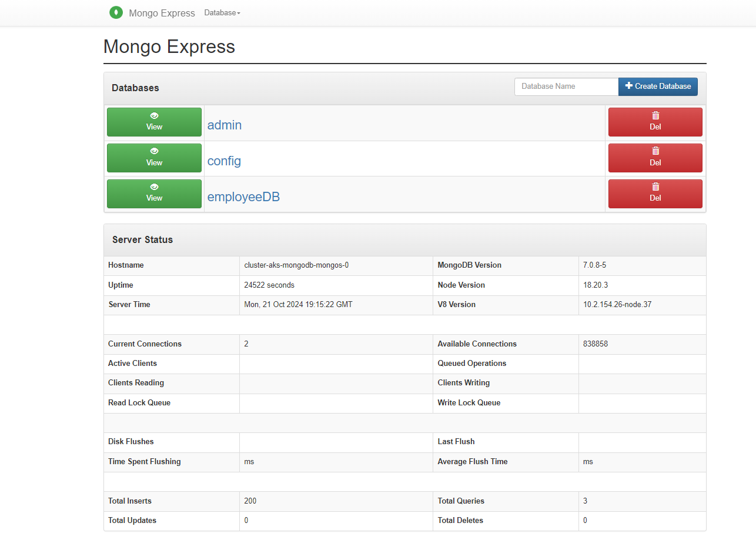Screen dimensions: 756x533
Task: Select hostname value cluster-aks-mongodb-mongos-0
Action: coord(296,265)
